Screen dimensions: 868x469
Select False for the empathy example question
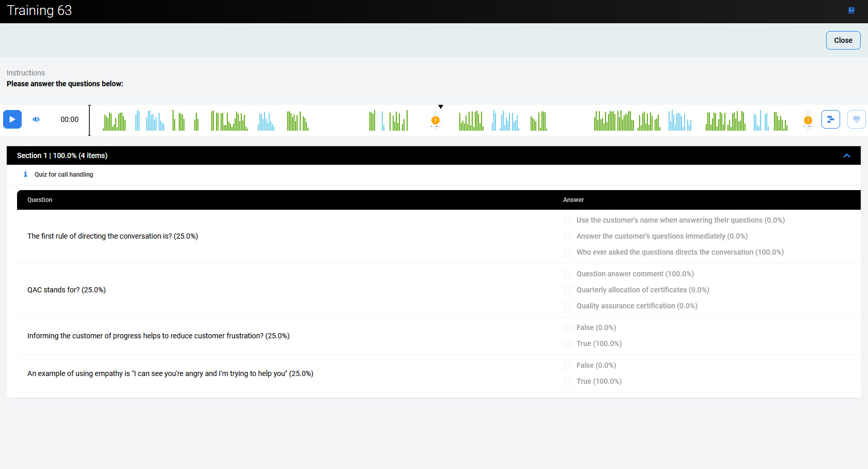pos(567,366)
